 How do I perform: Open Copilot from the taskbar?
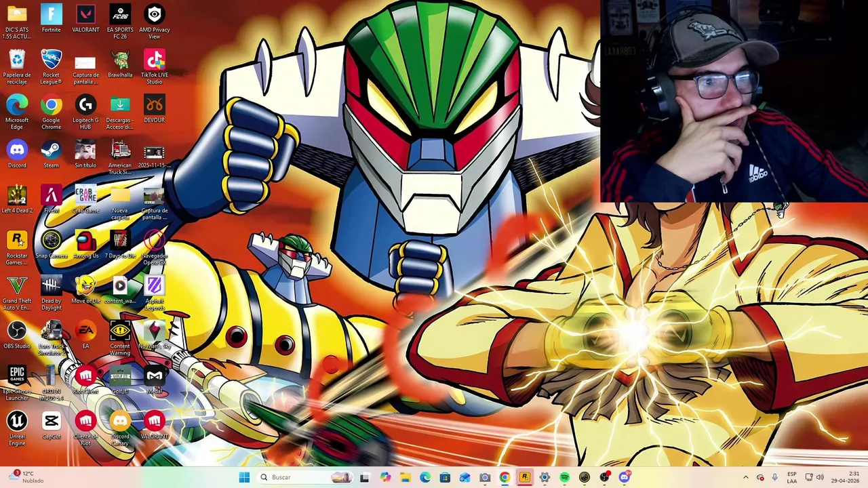click(385, 477)
